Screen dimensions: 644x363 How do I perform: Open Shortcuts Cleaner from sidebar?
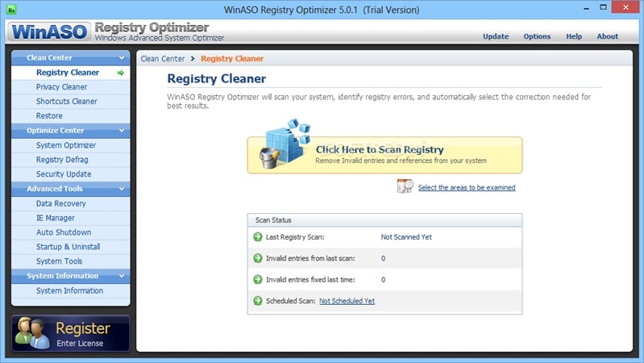coord(71,102)
